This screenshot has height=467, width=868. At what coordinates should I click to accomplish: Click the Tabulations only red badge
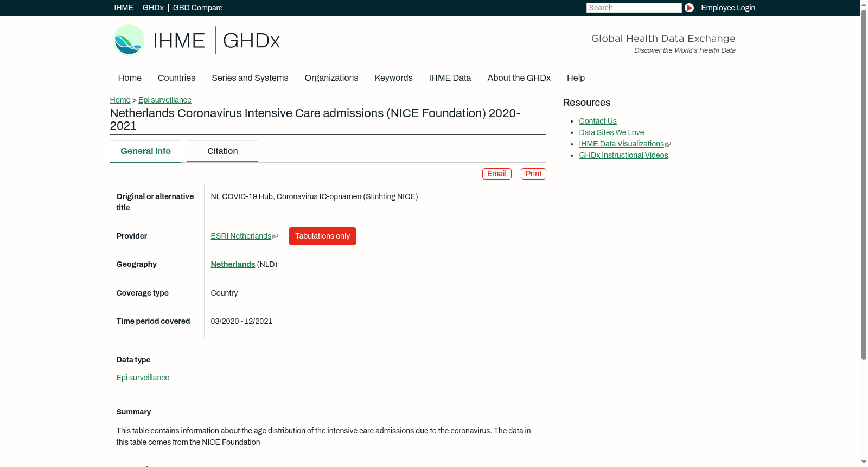click(322, 236)
